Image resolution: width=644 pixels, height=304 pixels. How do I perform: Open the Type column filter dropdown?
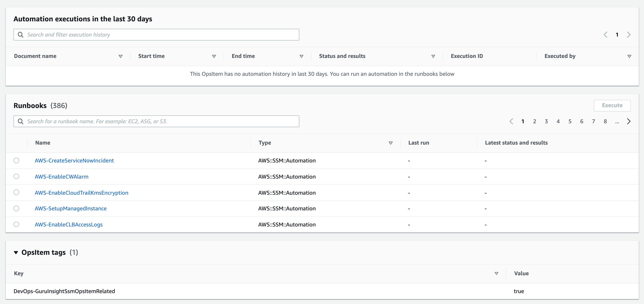tap(391, 143)
